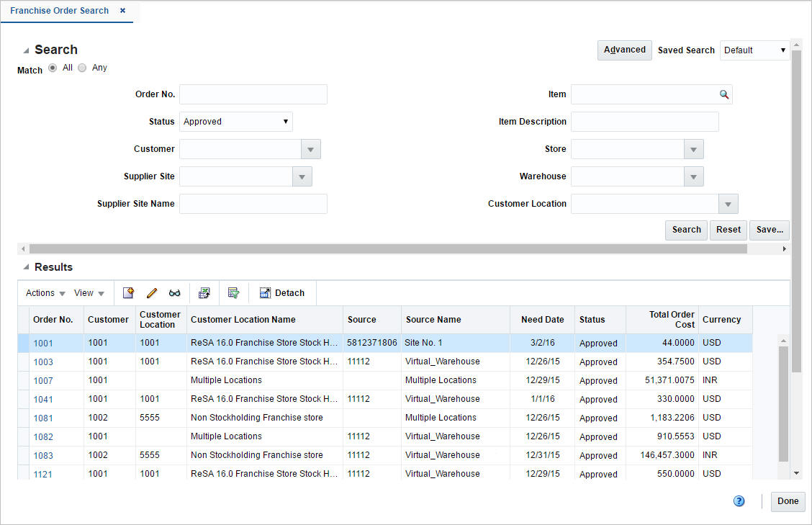The image size is (812, 525).
Task: Switch to the Franchise Order Search tab
Action: pyautogui.click(x=60, y=10)
